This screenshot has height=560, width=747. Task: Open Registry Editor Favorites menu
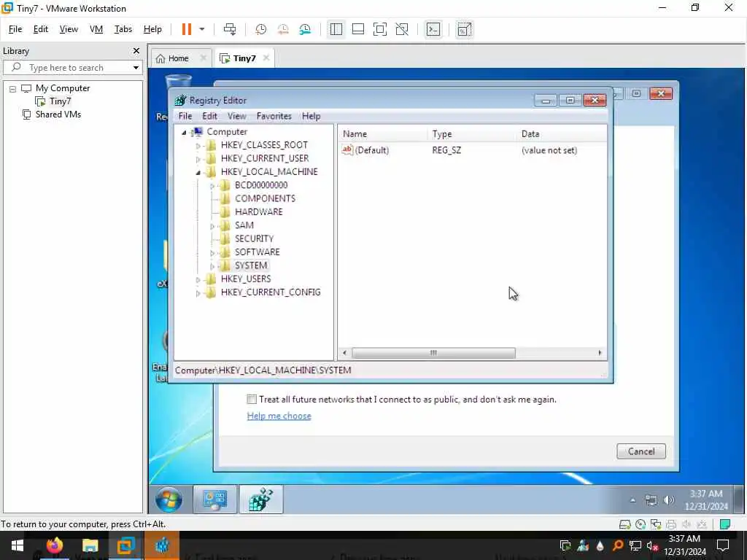click(274, 116)
